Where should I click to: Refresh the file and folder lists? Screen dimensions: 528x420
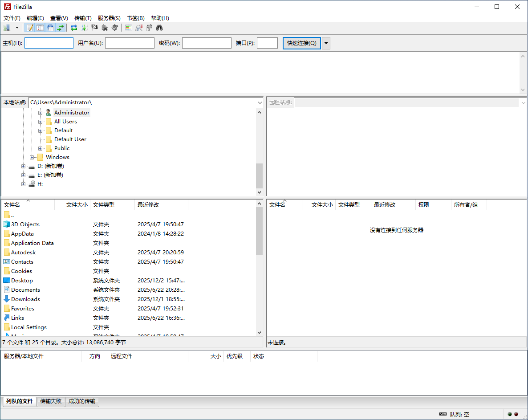coord(74,28)
